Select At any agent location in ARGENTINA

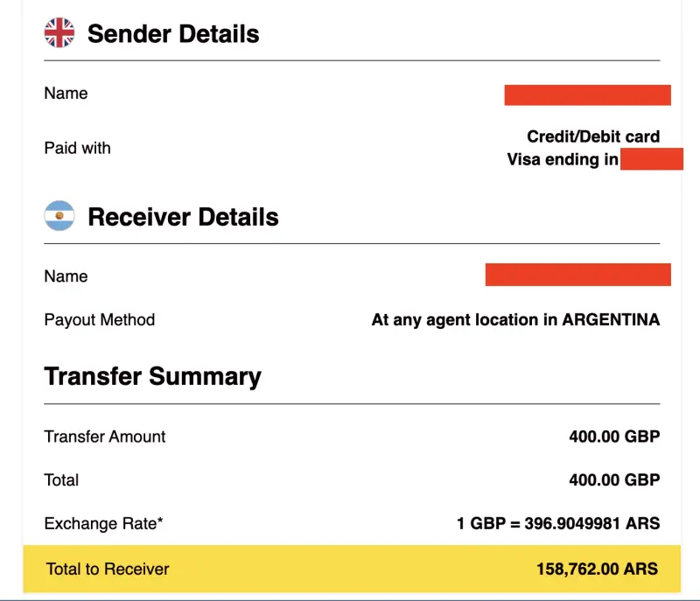515,320
